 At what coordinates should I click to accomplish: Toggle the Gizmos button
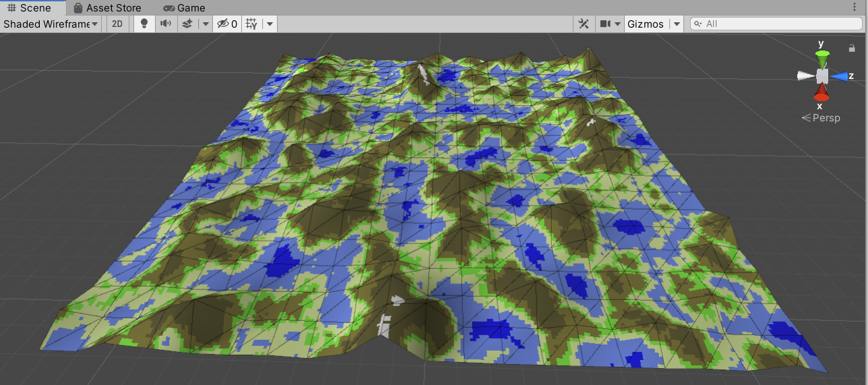coord(646,24)
